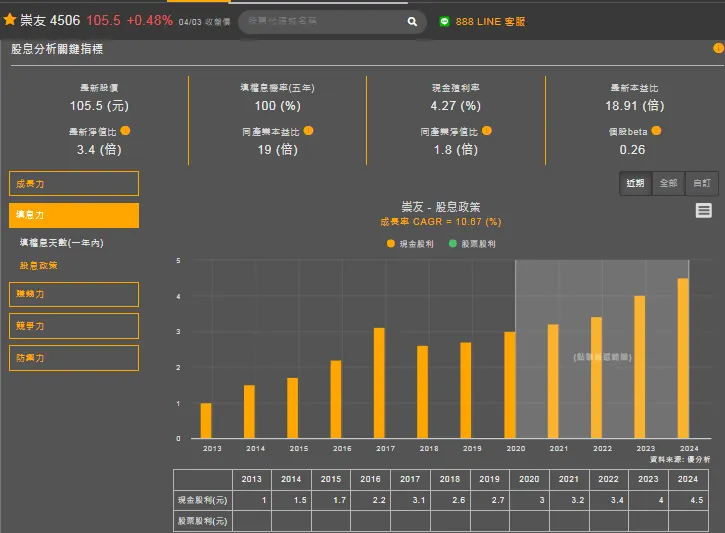725x533 pixels.
Task: Click the 崇友 4506 stock name header
Action: point(50,20)
